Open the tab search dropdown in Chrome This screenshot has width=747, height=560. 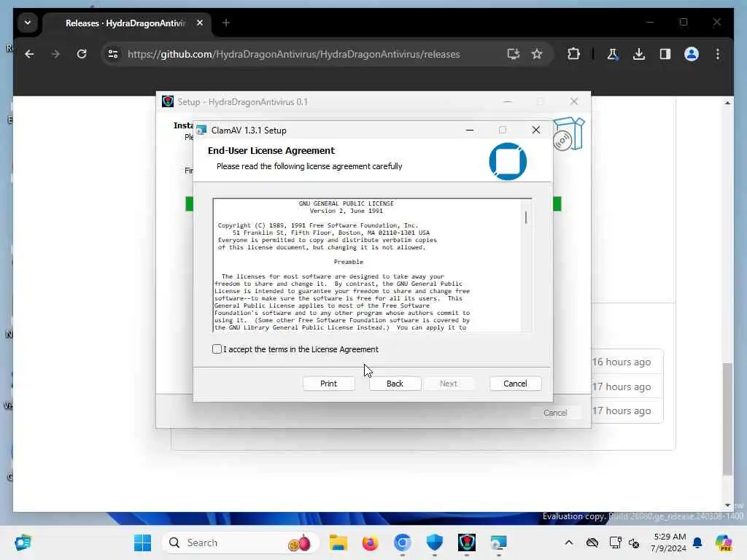click(28, 23)
